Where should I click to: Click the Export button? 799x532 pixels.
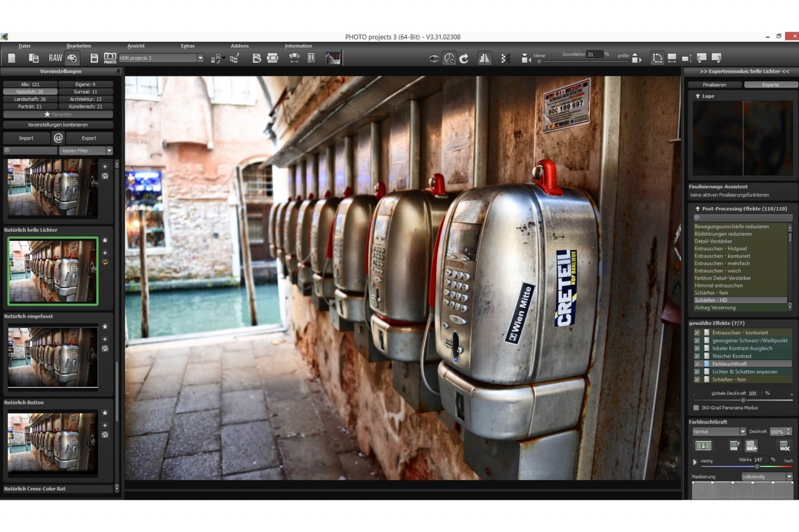tap(89, 138)
